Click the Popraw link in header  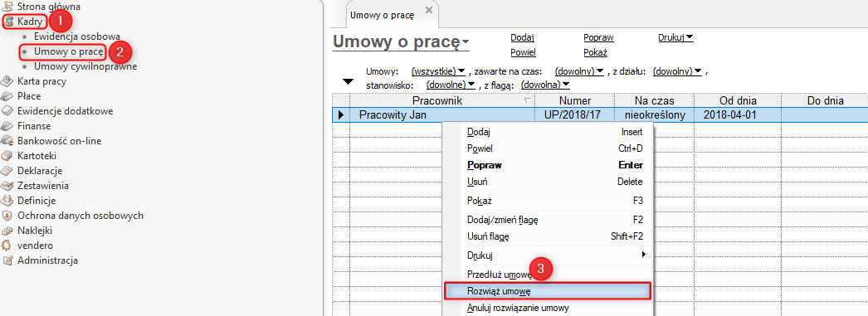[598, 37]
